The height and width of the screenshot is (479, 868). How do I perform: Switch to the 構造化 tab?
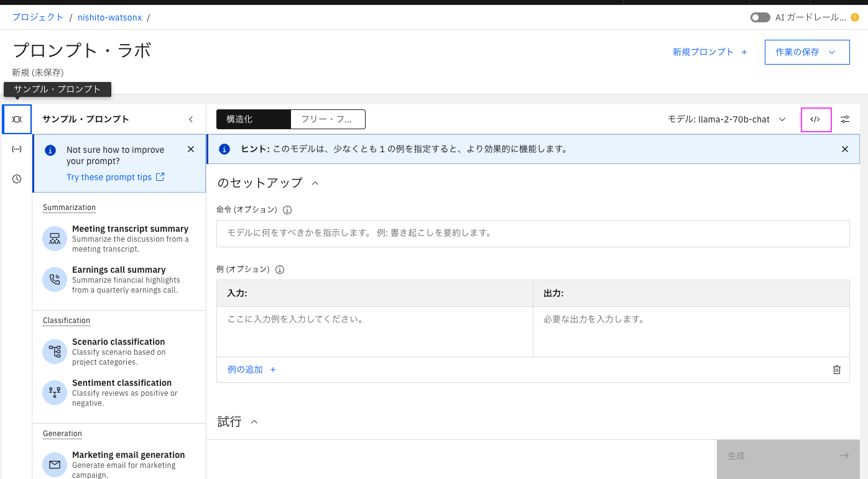(x=254, y=119)
